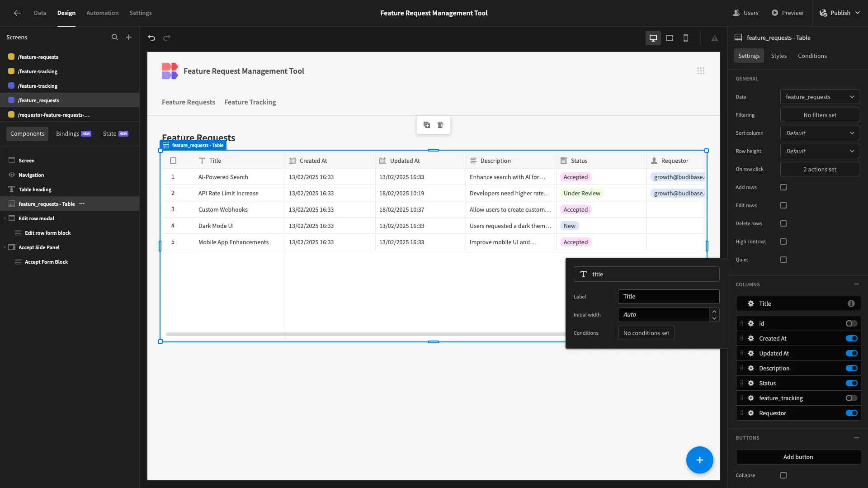The width and height of the screenshot is (868, 488).
Task: Open the app grid dots menu
Action: click(701, 71)
